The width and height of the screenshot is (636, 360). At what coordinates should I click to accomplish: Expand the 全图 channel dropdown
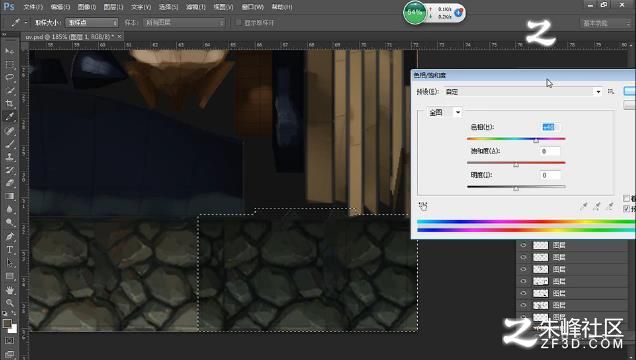[445, 112]
